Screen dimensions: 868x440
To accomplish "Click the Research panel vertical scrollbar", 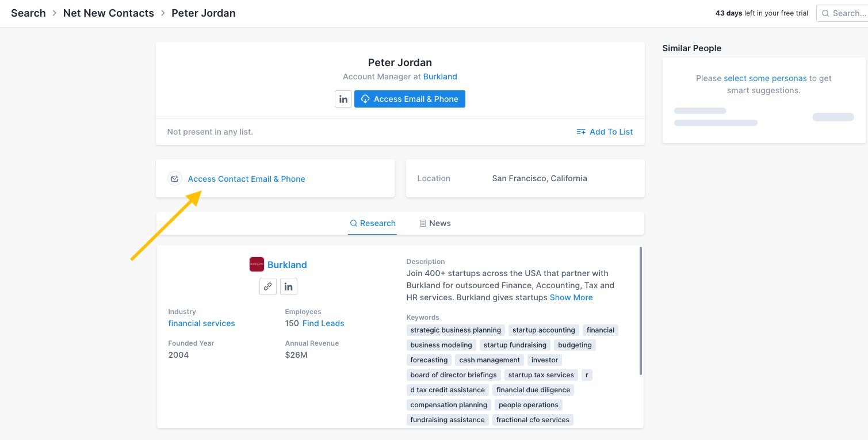I will tap(641, 311).
